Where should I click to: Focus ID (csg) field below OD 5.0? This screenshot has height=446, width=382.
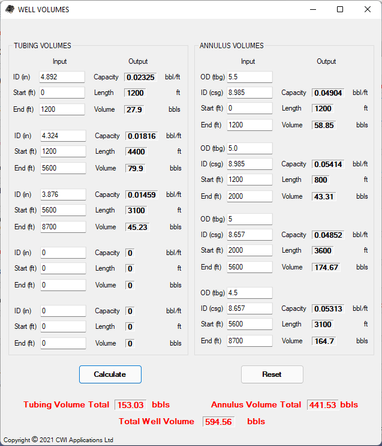[250, 164]
